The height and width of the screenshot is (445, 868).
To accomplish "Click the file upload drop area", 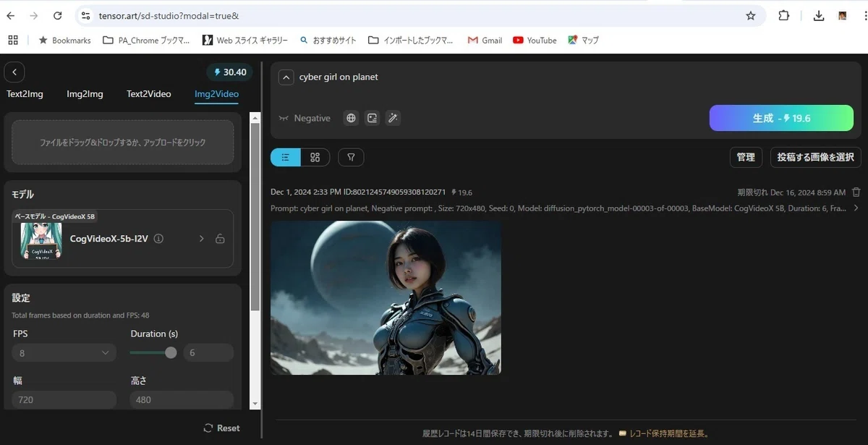I will pyautogui.click(x=122, y=143).
